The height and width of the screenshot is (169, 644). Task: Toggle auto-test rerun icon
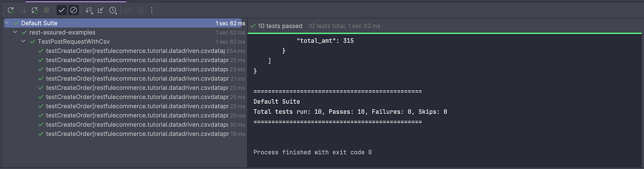tap(35, 10)
